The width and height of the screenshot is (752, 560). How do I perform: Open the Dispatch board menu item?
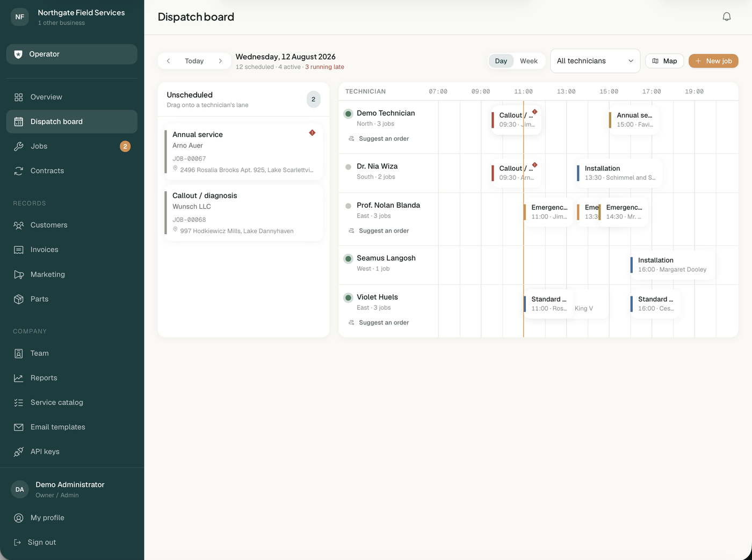[71, 122]
